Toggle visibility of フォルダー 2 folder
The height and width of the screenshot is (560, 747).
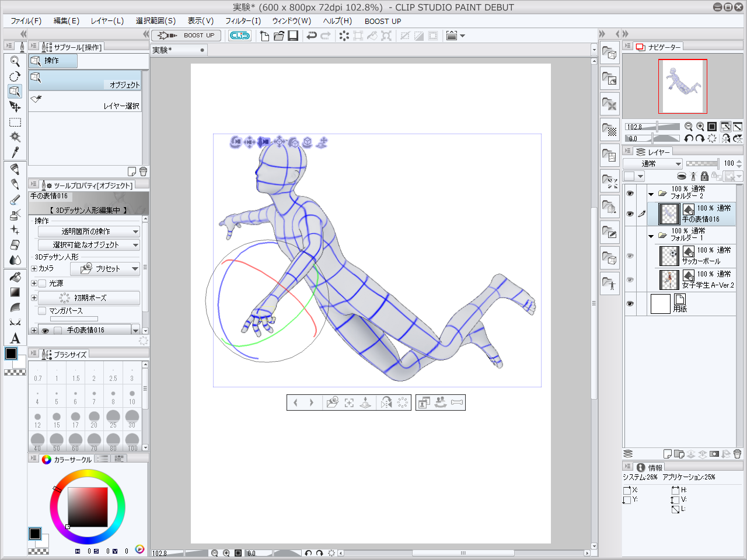click(x=630, y=193)
